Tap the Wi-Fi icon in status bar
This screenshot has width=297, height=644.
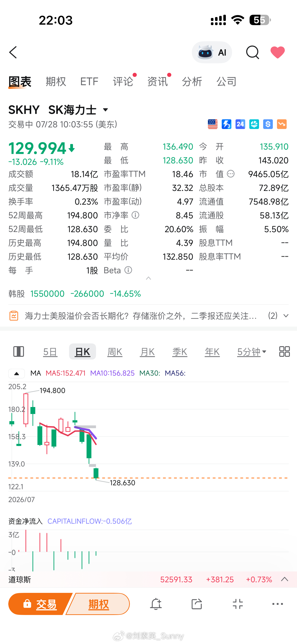(238, 20)
